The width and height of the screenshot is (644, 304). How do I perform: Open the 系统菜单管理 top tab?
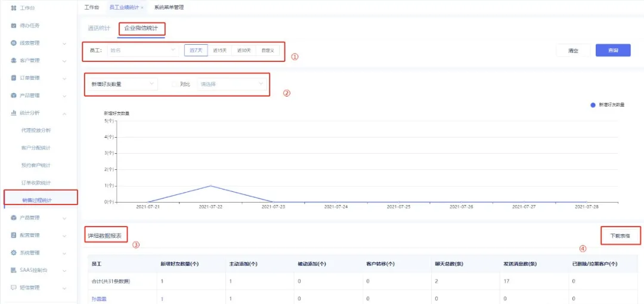coord(169,8)
